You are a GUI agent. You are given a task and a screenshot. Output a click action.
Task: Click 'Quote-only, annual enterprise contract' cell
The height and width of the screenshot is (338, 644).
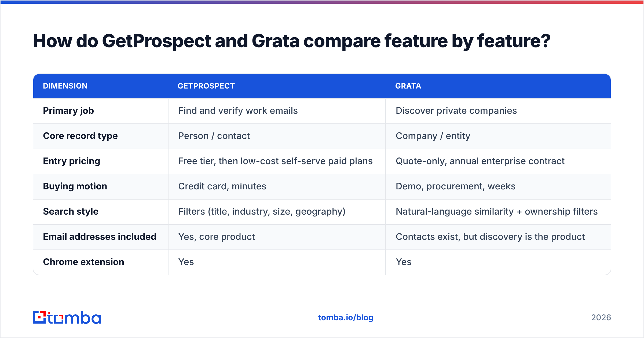pyautogui.click(x=480, y=161)
